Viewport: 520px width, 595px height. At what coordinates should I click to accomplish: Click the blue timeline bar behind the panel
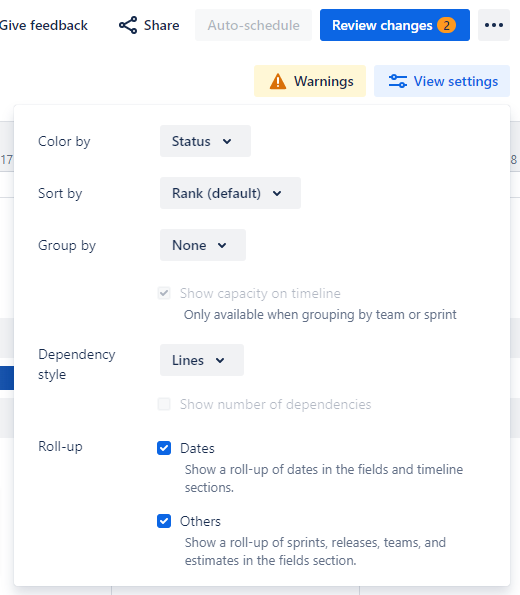[x=7, y=378]
